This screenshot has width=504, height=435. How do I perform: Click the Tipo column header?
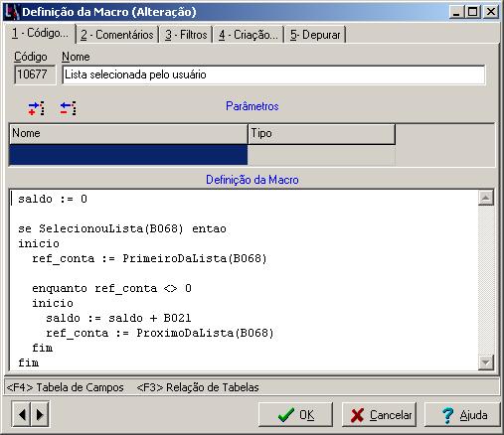(x=321, y=134)
